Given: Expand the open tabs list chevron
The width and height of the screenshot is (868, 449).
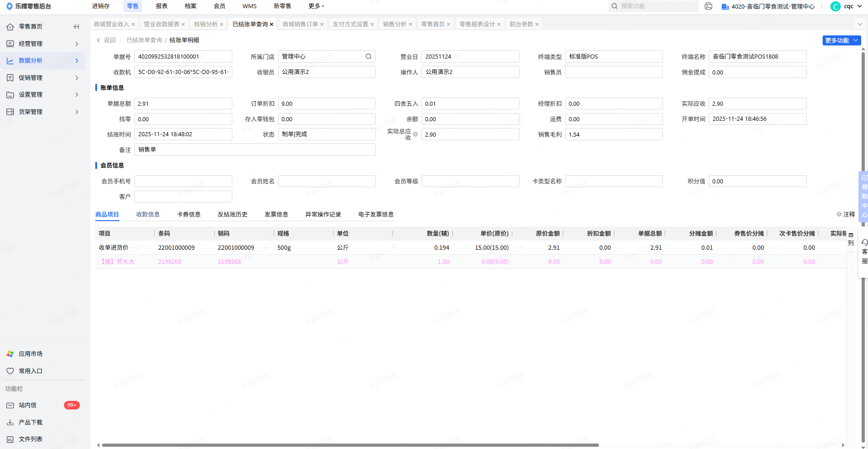Looking at the screenshot, I should [860, 24].
